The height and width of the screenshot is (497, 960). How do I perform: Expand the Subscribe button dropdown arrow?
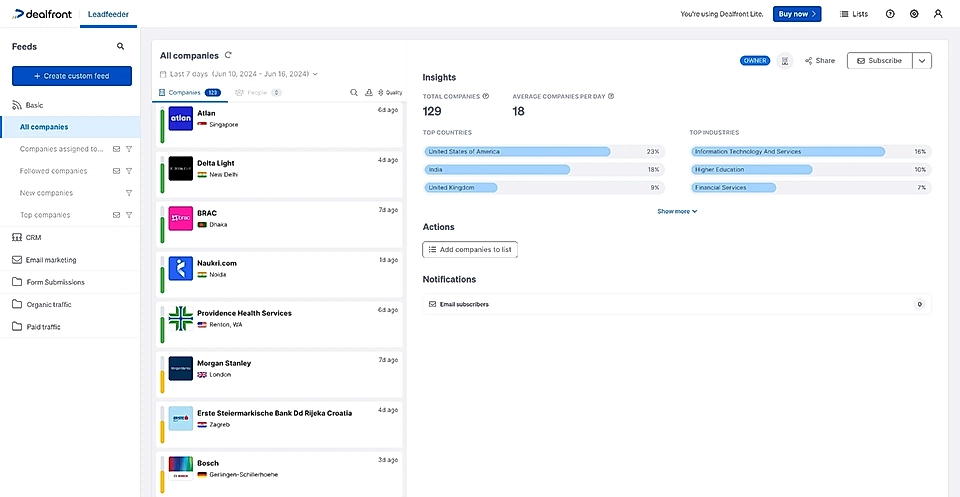pyautogui.click(x=922, y=61)
